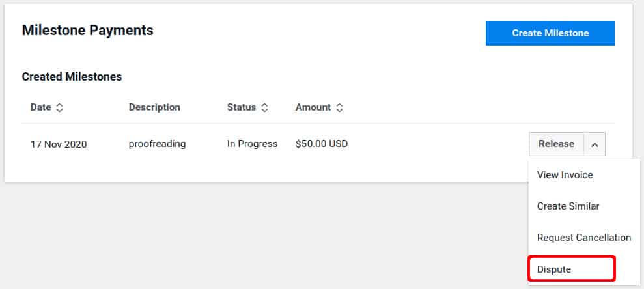This screenshot has height=289, width=644.
Task: Click the Amount column sort arrows icon
Action: coord(339,108)
